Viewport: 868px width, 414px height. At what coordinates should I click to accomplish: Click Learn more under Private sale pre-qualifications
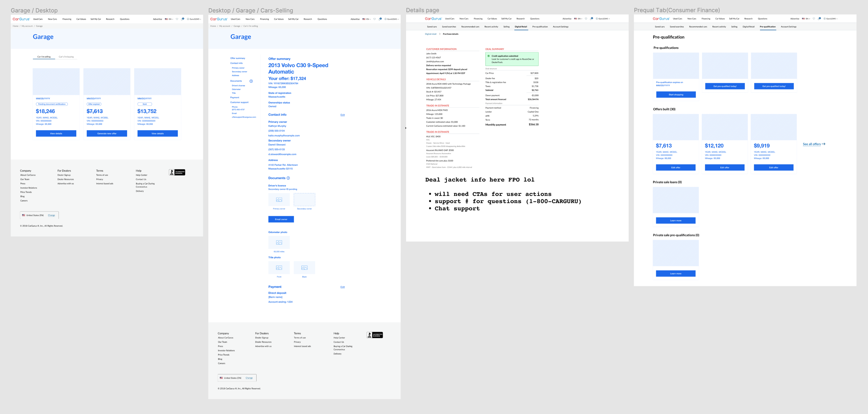(676, 274)
